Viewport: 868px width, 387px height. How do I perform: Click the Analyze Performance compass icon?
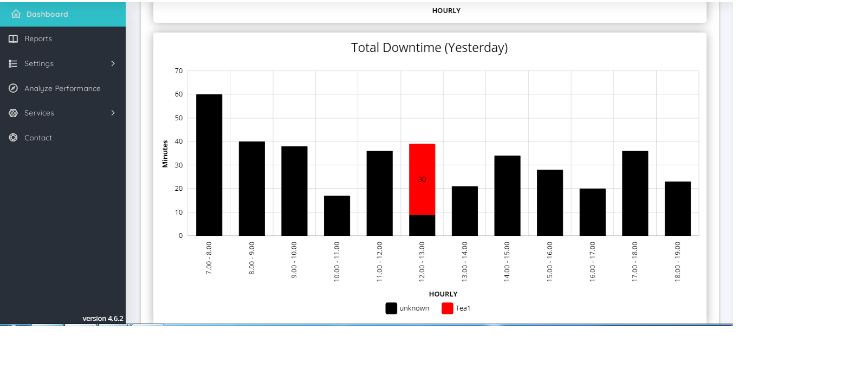tap(14, 88)
